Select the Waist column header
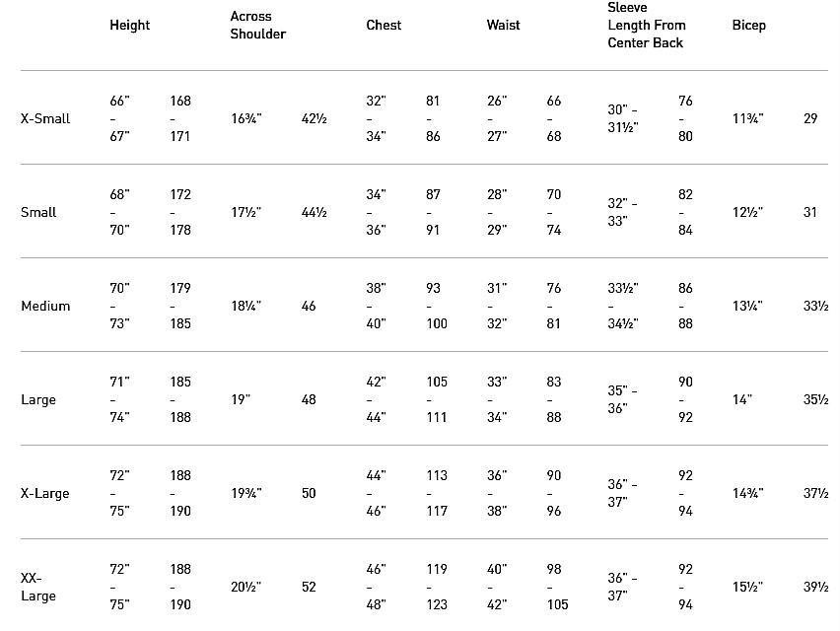The height and width of the screenshot is (631, 840). tap(504, 26)
